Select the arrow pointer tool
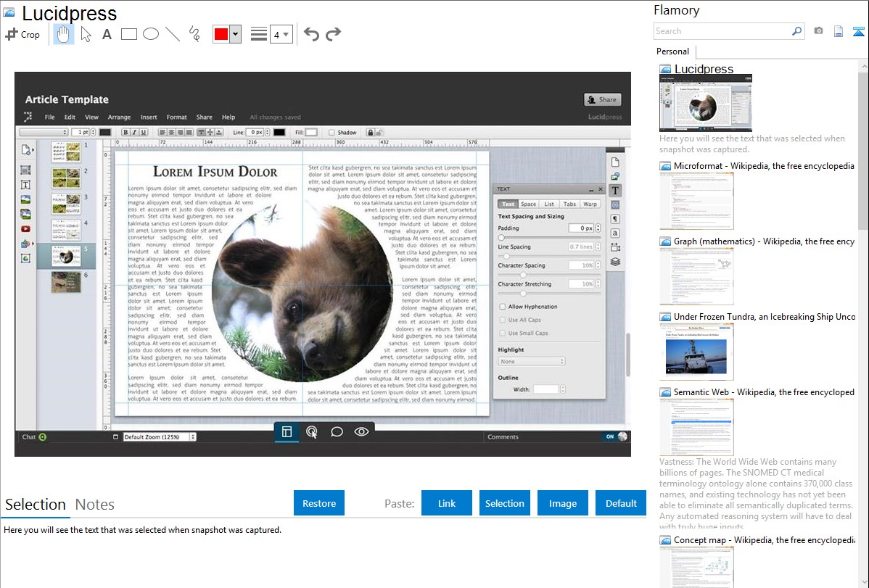The height and width of the screenshot is (588, 869). (86, 34)
